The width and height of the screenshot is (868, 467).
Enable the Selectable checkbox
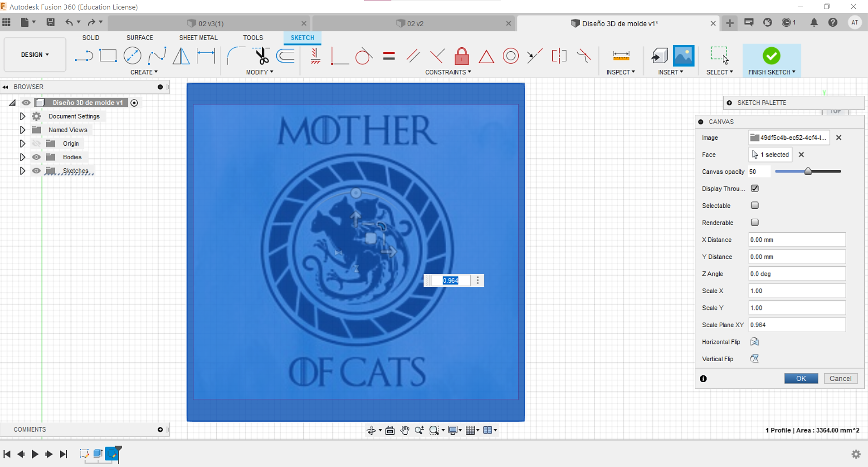(755, 206)
